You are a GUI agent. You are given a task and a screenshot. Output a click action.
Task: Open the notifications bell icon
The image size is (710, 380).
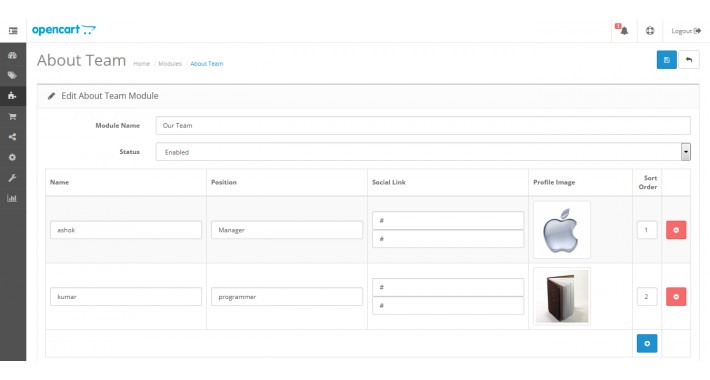click(624, 30)
